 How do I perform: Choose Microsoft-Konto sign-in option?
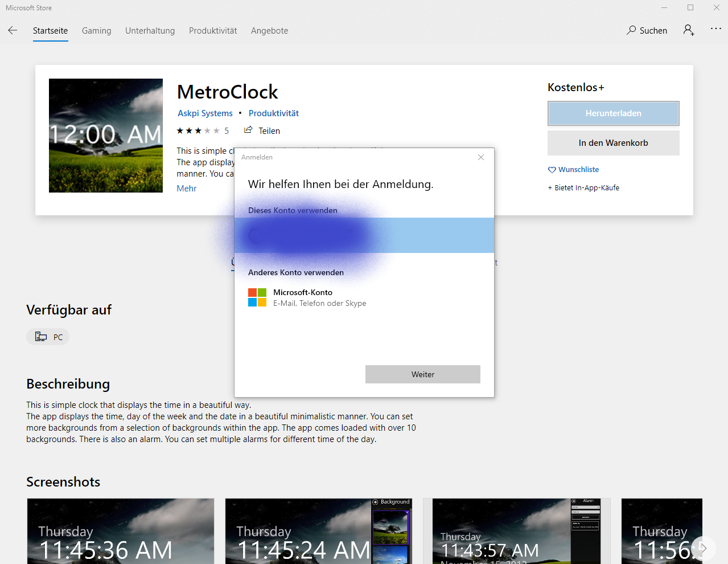(364, 297)
